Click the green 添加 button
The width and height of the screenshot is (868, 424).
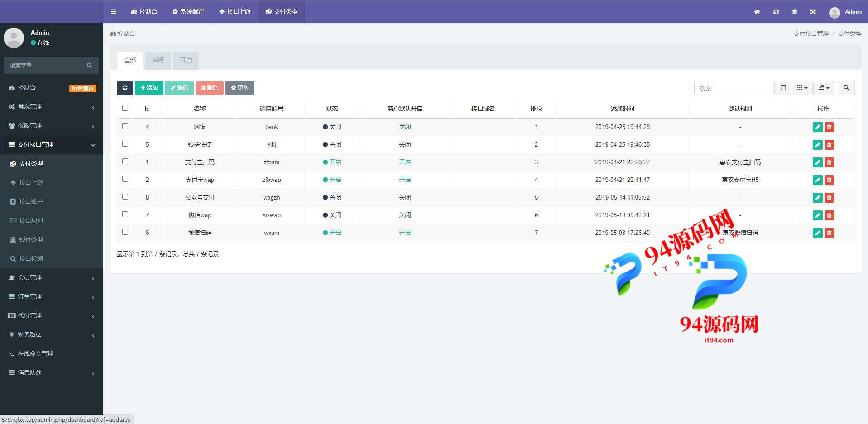tap(149, 88)
